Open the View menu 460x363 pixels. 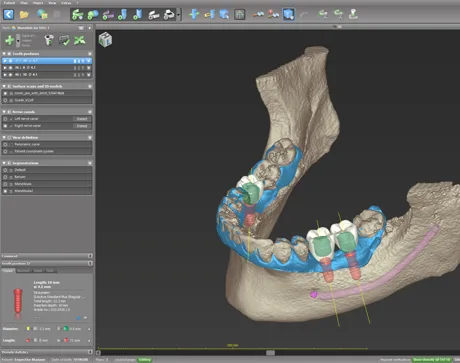52,3
